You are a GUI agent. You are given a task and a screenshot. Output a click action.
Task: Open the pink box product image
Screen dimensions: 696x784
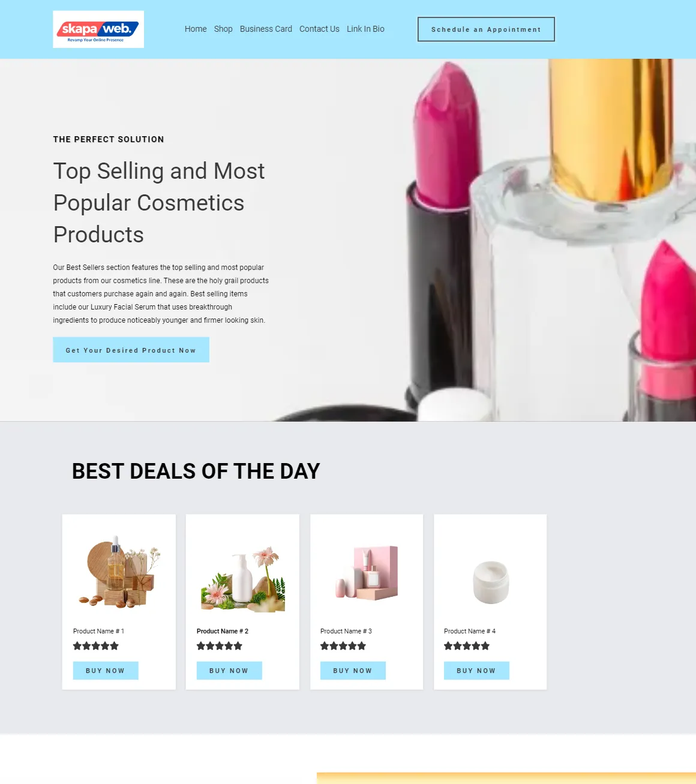pyautogui.click(x=367, y=572)
